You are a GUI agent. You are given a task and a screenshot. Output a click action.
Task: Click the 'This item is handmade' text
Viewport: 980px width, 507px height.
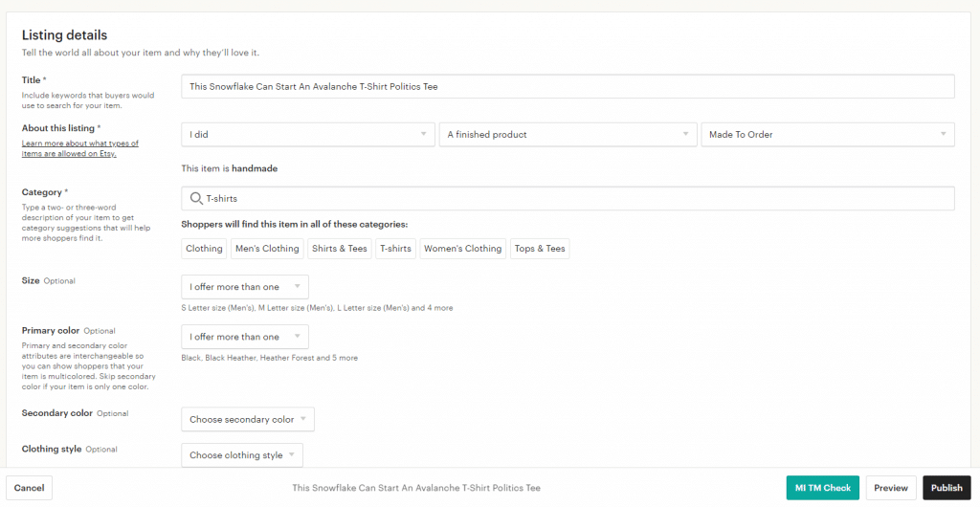(230, 168)
